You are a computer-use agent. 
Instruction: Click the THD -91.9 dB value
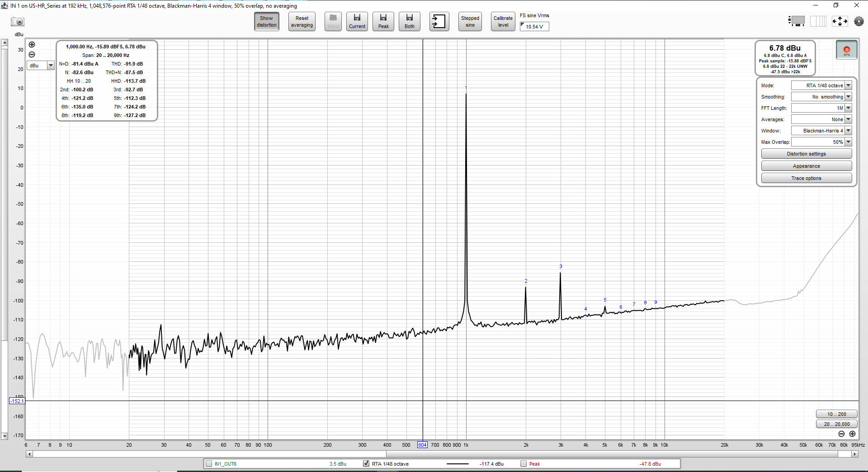[x=133, y=64]
